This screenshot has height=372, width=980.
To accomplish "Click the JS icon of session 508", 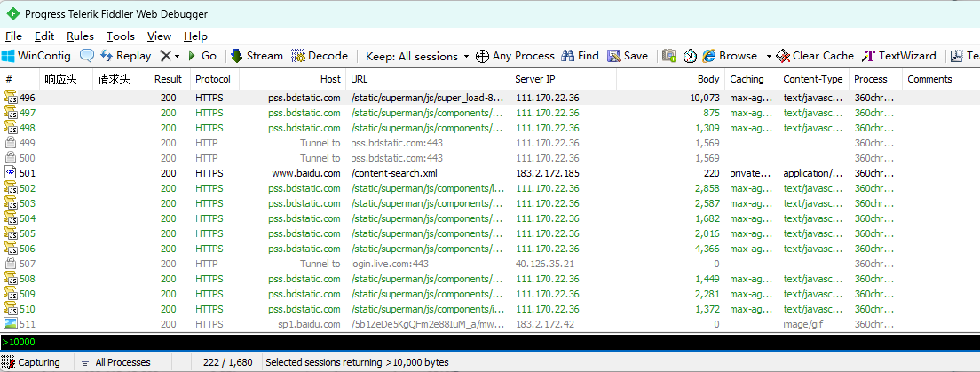I will (x=11, y=279).
